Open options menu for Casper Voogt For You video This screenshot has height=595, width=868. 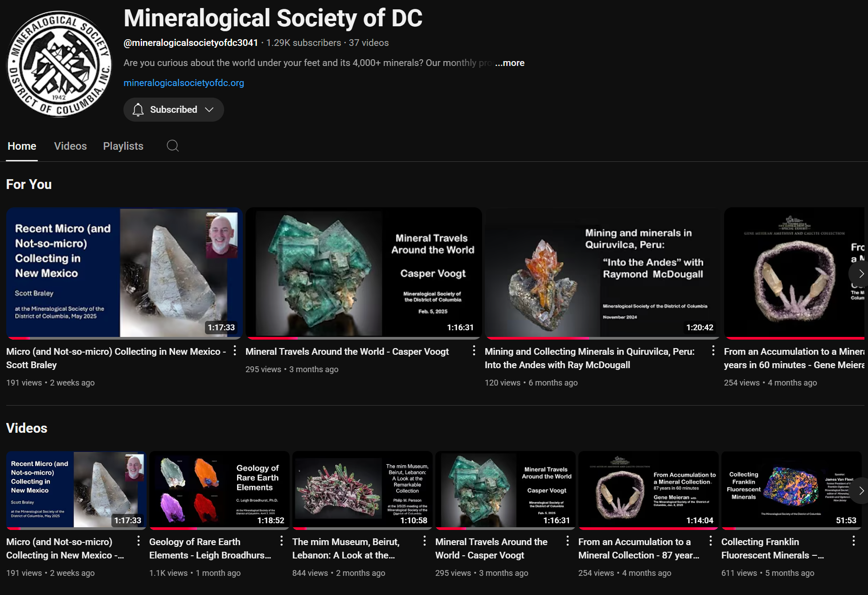[474, 351]
